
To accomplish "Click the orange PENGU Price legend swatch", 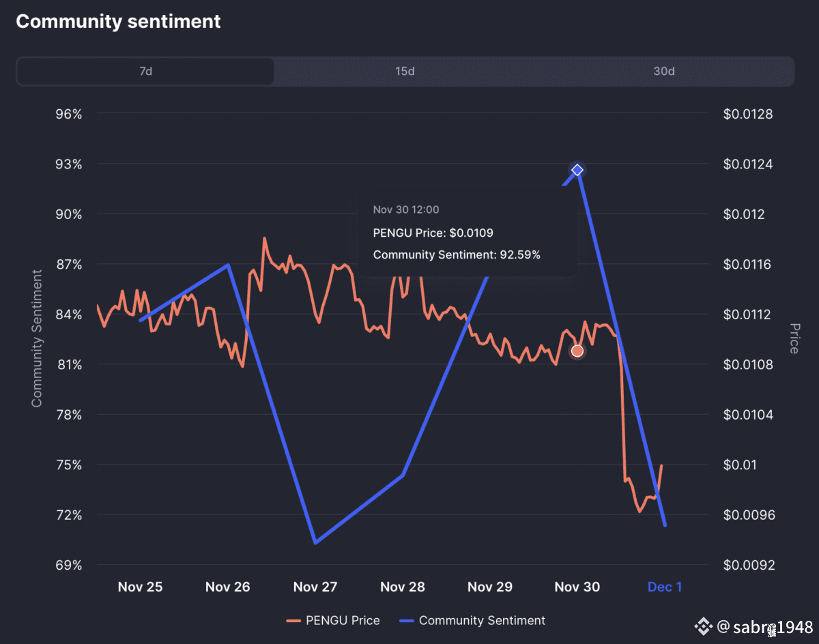I will pyautogui.click(x=293, y=621).
